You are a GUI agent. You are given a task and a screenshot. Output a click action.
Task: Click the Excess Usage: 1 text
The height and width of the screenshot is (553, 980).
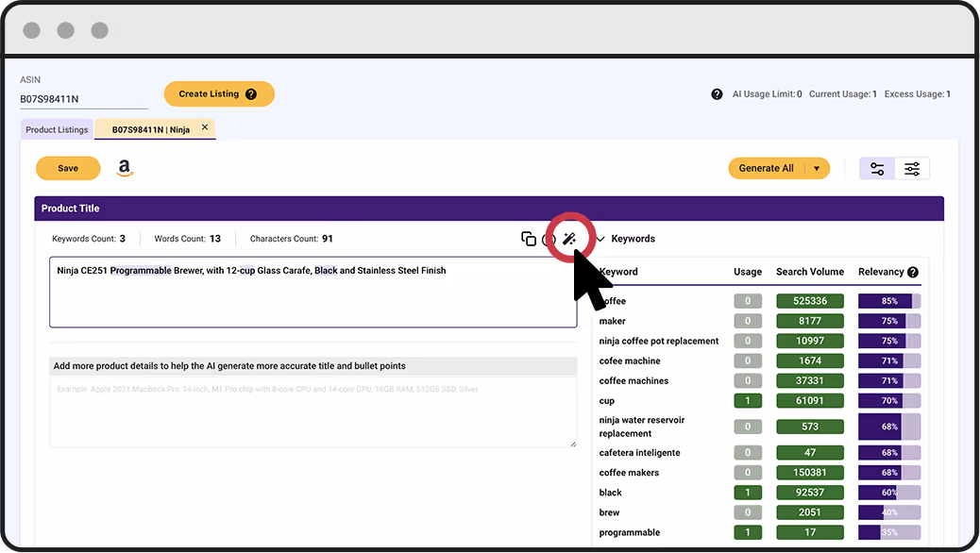[x=918, y=94]
